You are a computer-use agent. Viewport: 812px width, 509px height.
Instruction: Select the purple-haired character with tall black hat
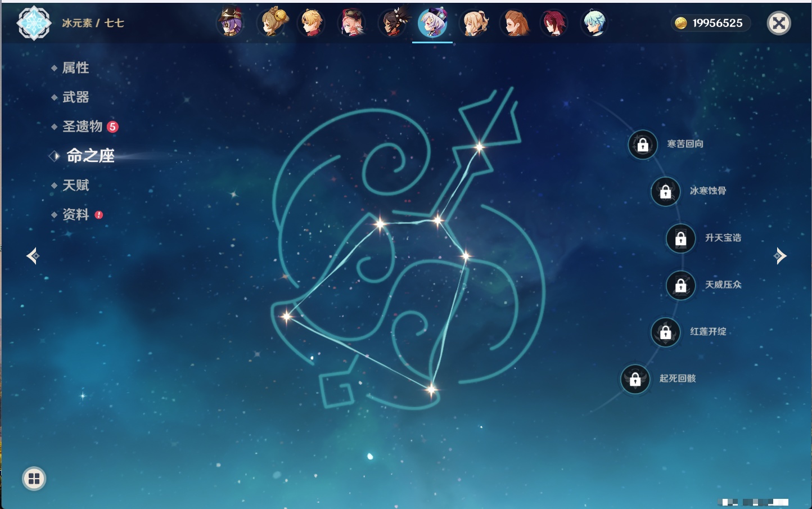231,23
